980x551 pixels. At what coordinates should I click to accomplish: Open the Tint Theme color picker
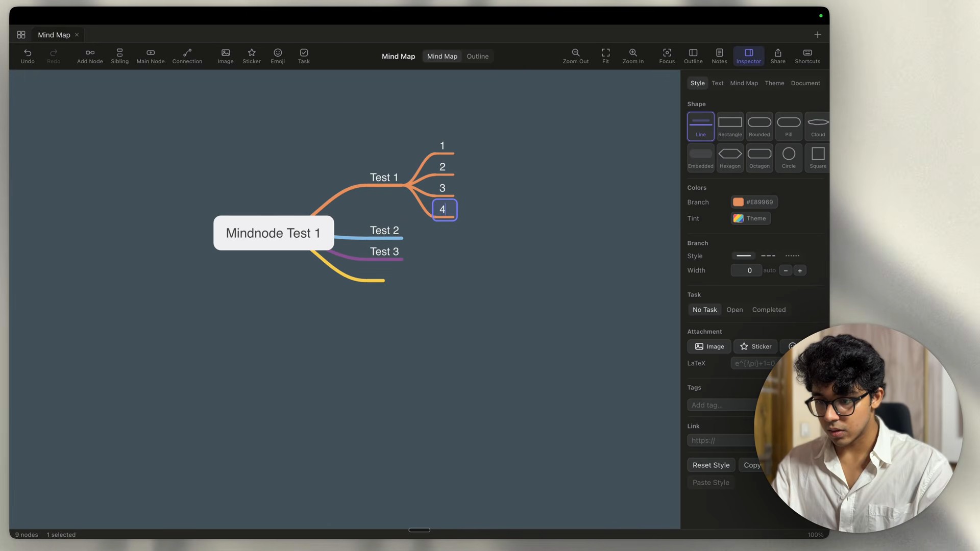coord(750,218)
